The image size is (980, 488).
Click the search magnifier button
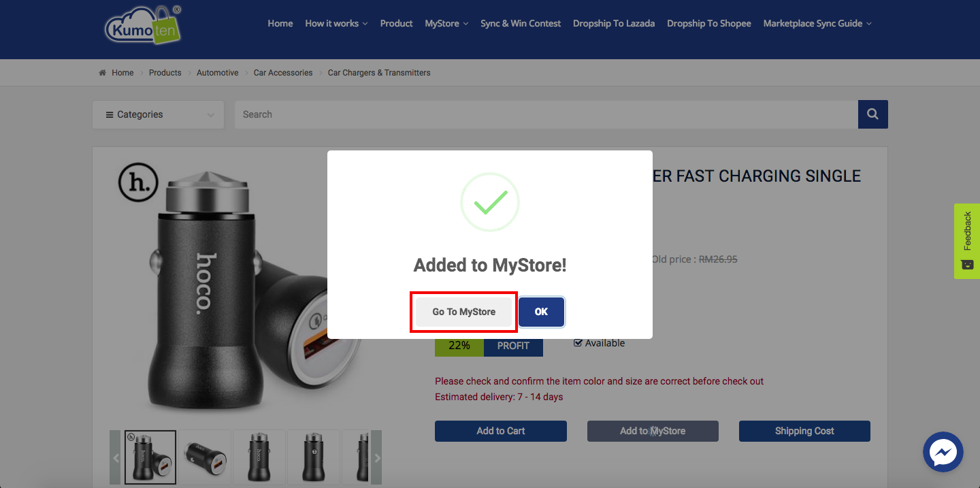[x=873, y=114]
